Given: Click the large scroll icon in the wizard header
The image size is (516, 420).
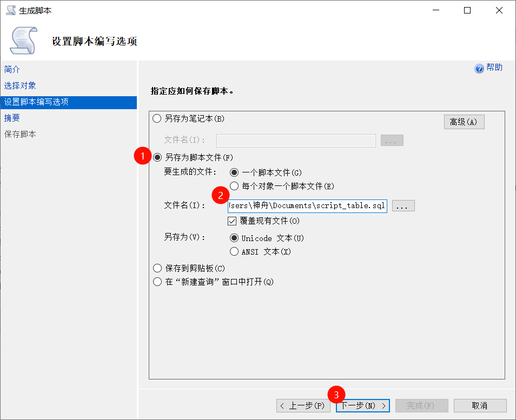Looking at the screenshot, I should click(x=23, y=41).
